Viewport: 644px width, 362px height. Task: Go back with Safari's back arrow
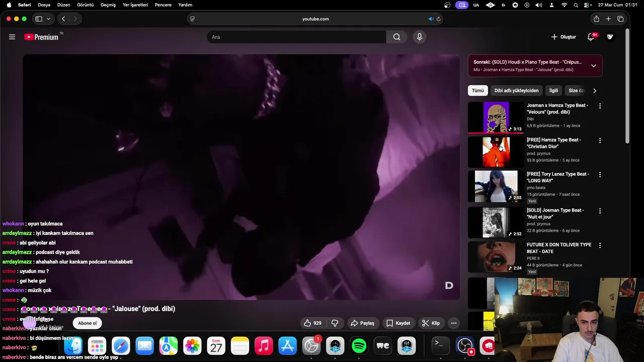63,19
